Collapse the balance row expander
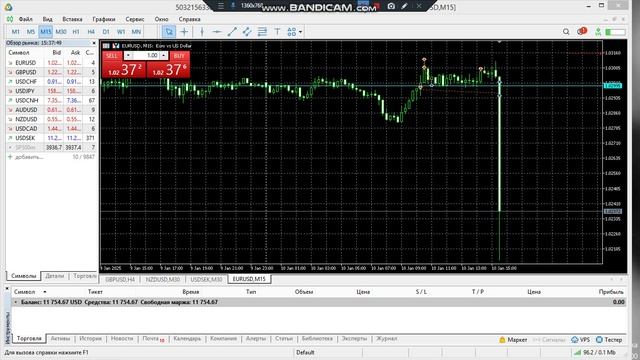The height and width of the screenshot is (360, 640). click(16, 302)
